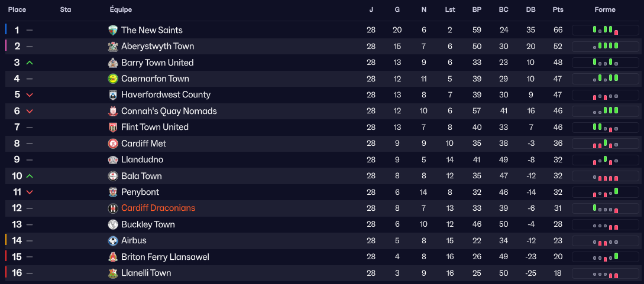Screen dimensions: 644x284
Task: Open Flint Town United team page
Action: click(x=154, y=127)
